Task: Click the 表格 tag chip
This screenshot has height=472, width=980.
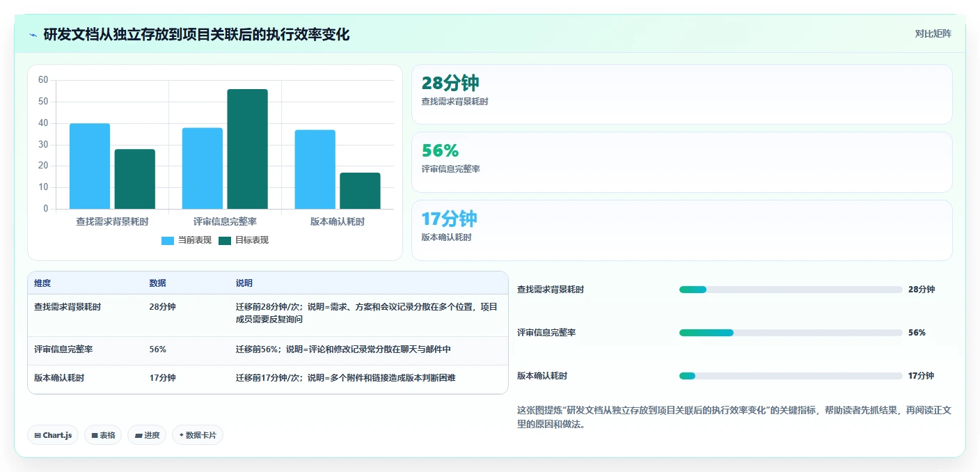Action: [103, 435]
